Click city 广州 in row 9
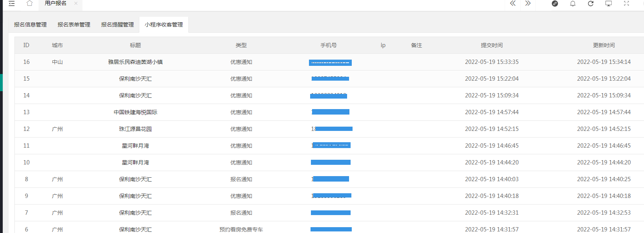Screen dimensions: 644x233 (x=57, y=196)
